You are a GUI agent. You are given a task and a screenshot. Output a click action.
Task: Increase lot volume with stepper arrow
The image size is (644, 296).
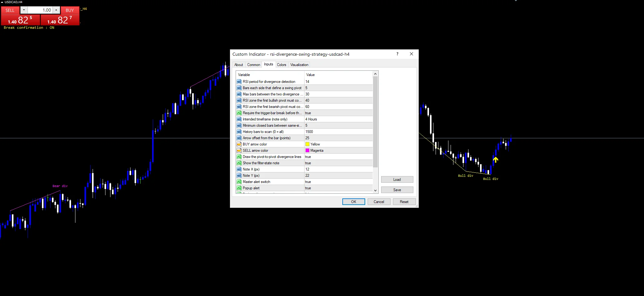56,10
